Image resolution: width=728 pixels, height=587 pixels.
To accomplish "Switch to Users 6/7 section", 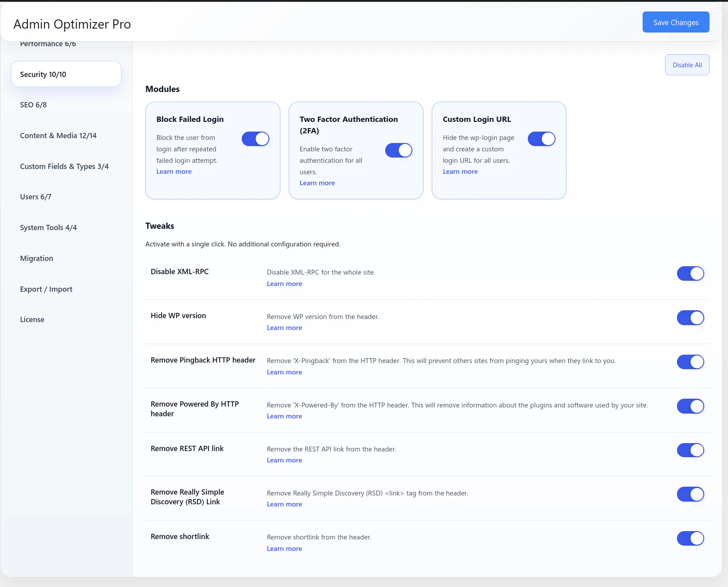I will click(36, 197).
